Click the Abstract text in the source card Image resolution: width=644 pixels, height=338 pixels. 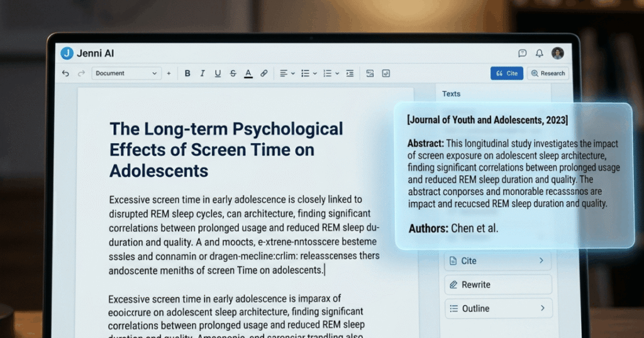pyautogui.click(x=513, y=173)
